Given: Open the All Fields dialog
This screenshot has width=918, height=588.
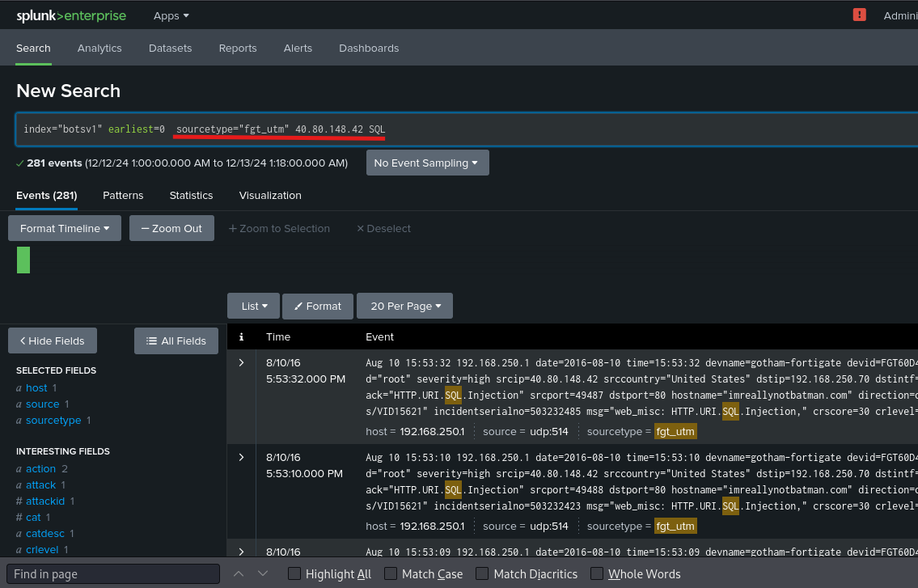Looking at the screenshot, I should pos(176,341).
